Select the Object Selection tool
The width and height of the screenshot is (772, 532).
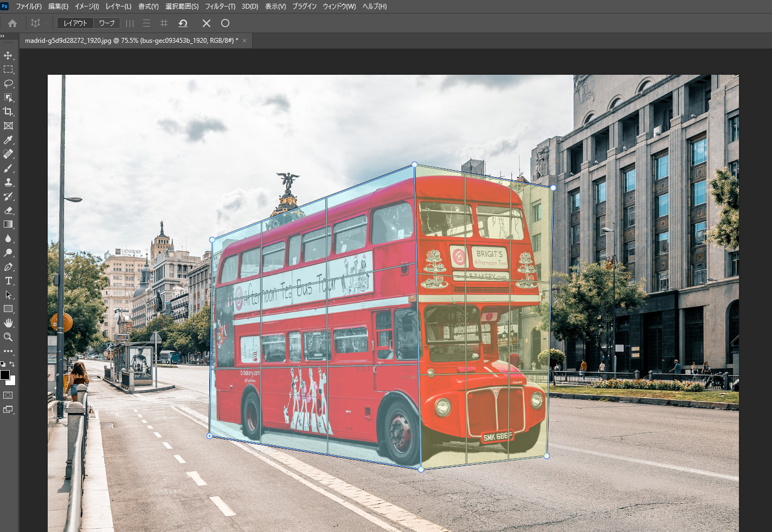pyautogui.click(x=8, y=98)
